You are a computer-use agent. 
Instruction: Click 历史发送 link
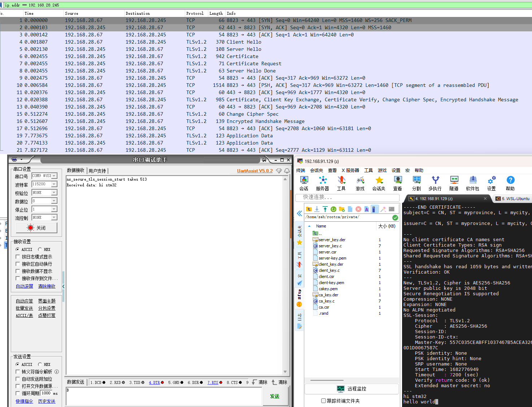pos(47,401)
